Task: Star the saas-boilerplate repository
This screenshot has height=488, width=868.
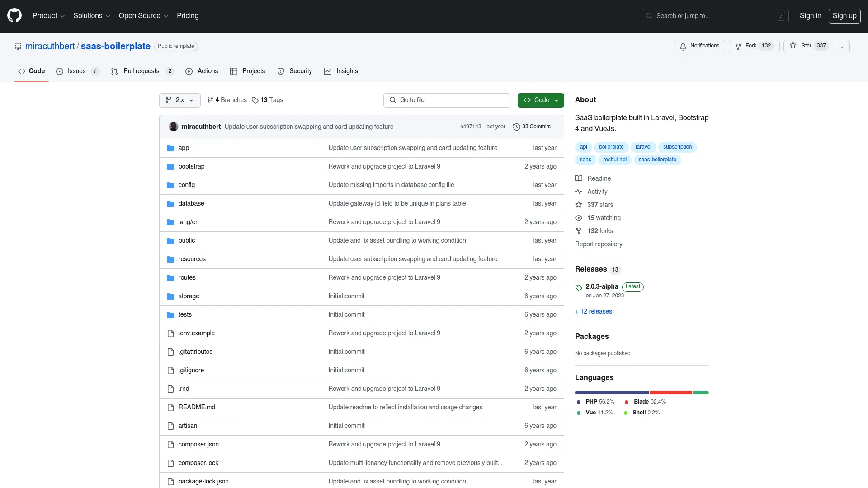Action: (809, 46)
